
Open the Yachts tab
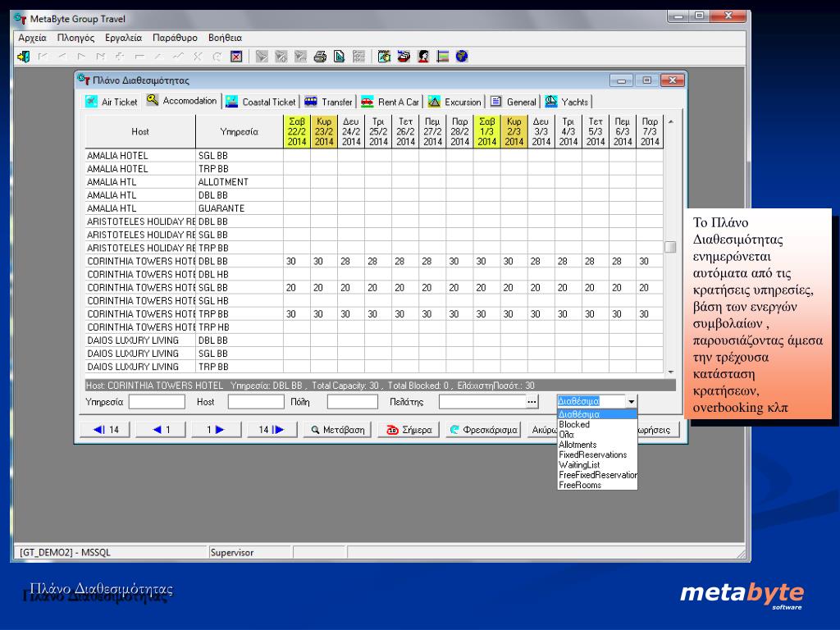coord(567,102)
